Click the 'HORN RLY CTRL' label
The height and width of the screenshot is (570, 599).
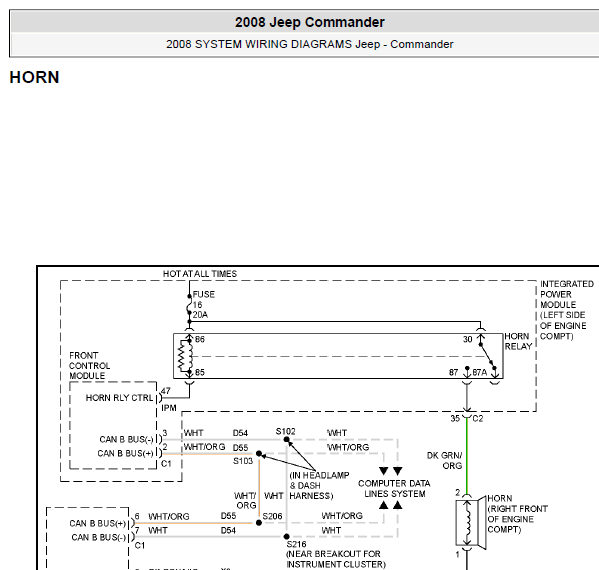coord(119,398)
